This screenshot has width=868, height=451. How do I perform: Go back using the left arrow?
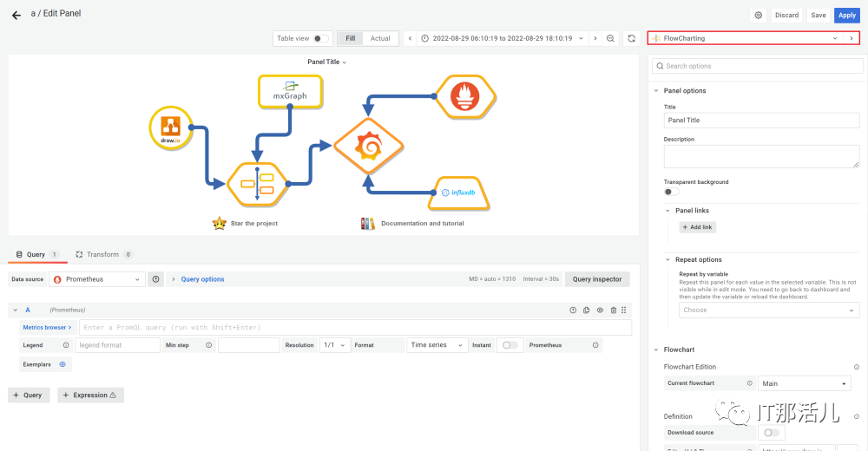point(16,15)
